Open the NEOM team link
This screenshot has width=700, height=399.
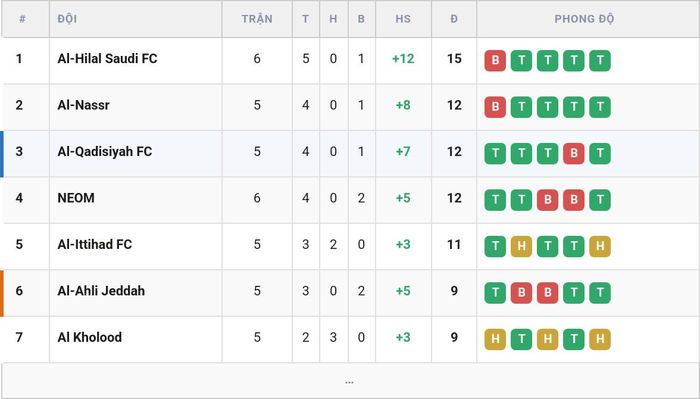(76, 198)
